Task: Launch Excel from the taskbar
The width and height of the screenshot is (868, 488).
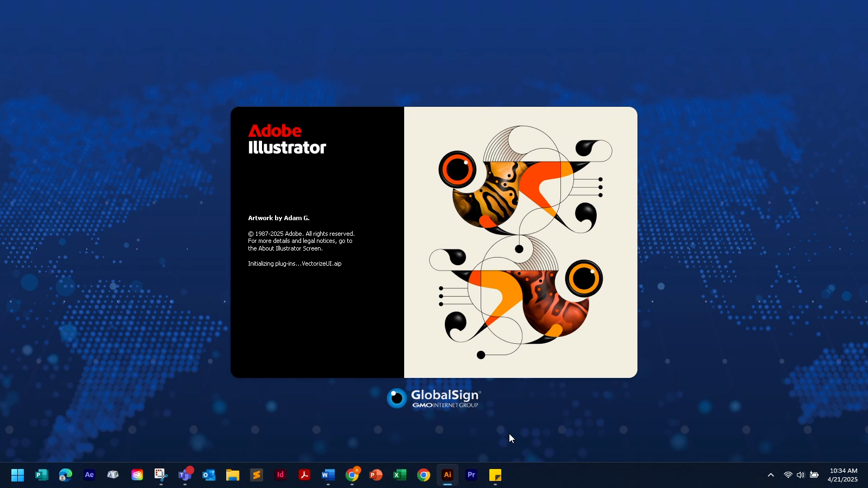Action: click(399, 475)
